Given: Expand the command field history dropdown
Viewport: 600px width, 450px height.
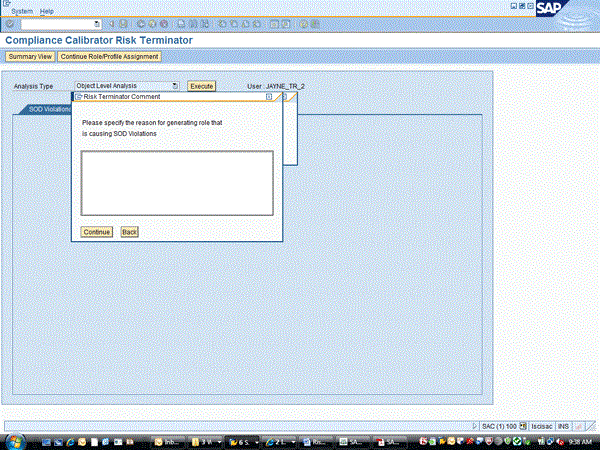Looking at the screenshot, I should (x=96, y=23).
